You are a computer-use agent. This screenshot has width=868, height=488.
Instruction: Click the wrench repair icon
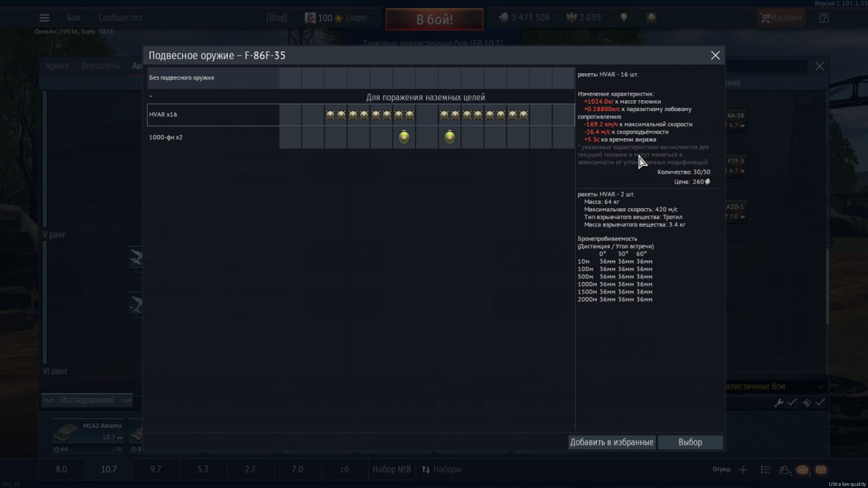[779, 403]
